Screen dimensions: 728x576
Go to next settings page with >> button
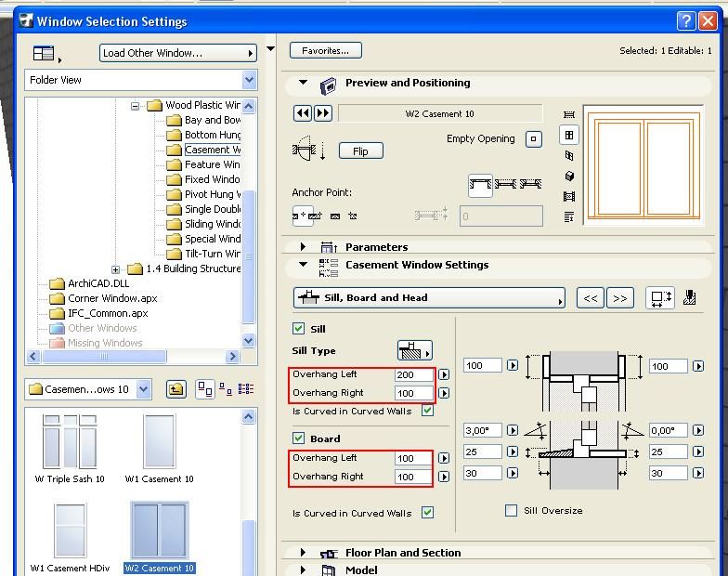tap(619, 298)
